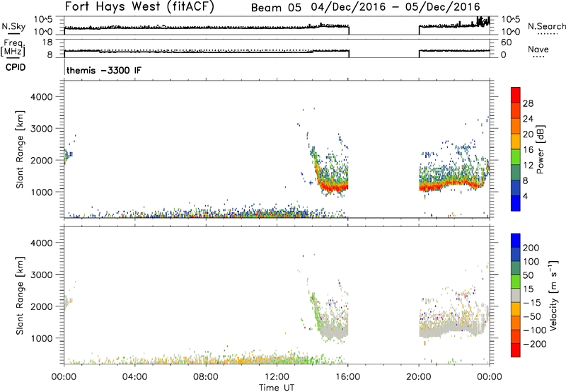This screenshot has width=566, height=392.
Task: Click the 'themis -3300 IF' CPID text
Action: tap(104, 70)
